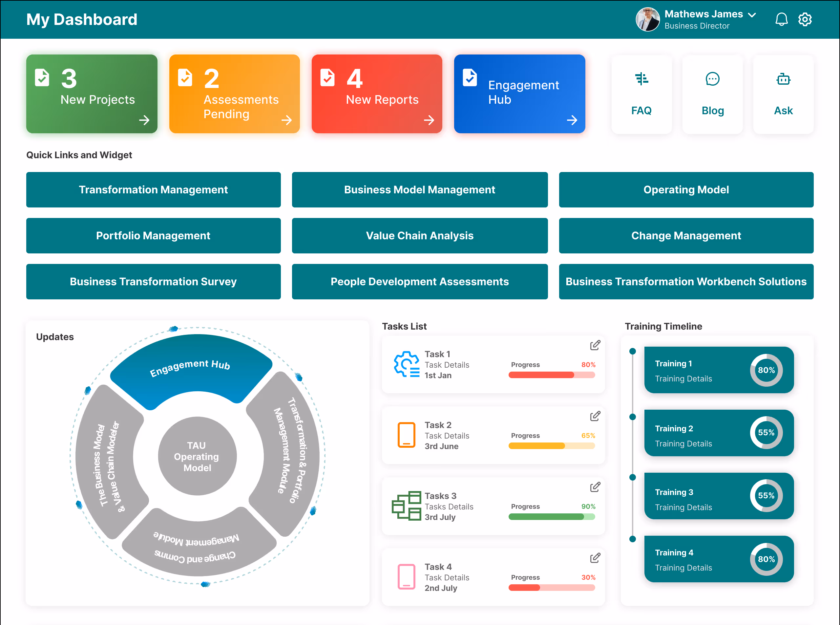Click the '3rd June' date text
The image size is (840, 625).
pos(441,446)
